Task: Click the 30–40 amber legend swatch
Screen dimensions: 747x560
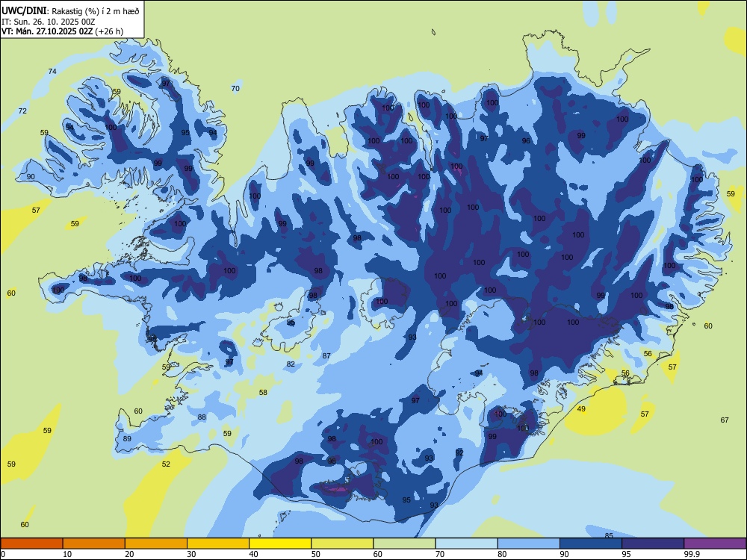Action: 218,544
